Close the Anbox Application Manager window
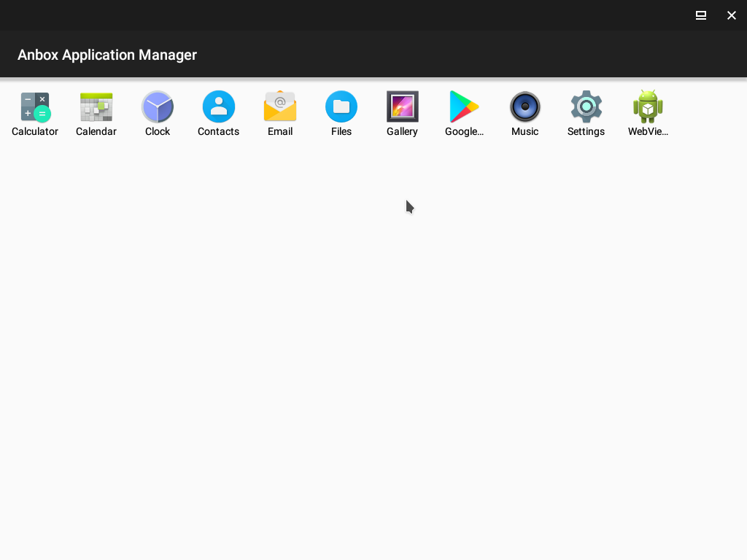Viewport: 747px width, 560px height. coord(732,15)
